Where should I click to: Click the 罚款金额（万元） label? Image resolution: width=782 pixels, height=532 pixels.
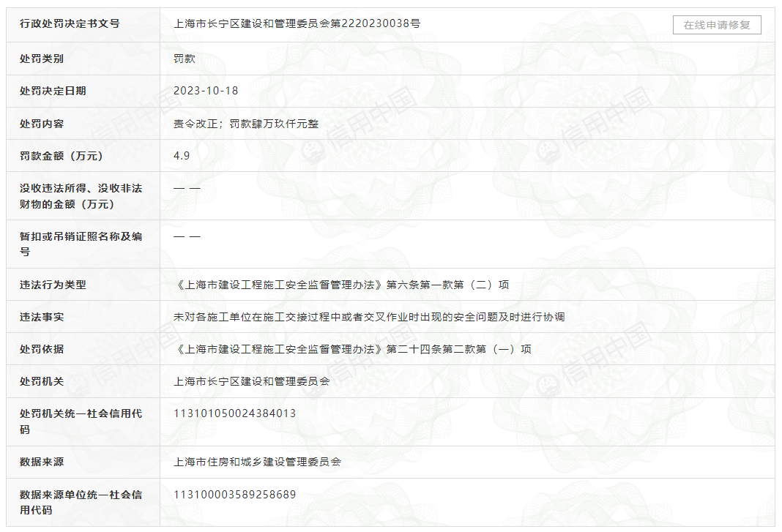coord(62,156)
